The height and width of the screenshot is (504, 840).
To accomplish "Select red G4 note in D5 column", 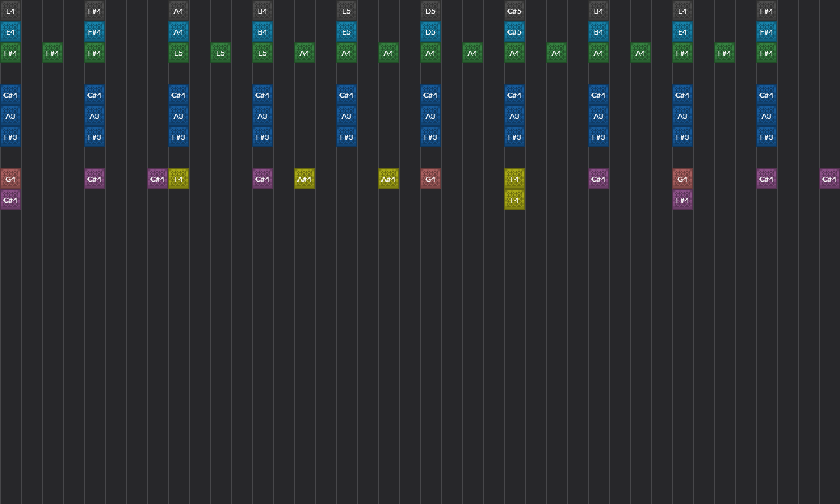I will point(430,179).
